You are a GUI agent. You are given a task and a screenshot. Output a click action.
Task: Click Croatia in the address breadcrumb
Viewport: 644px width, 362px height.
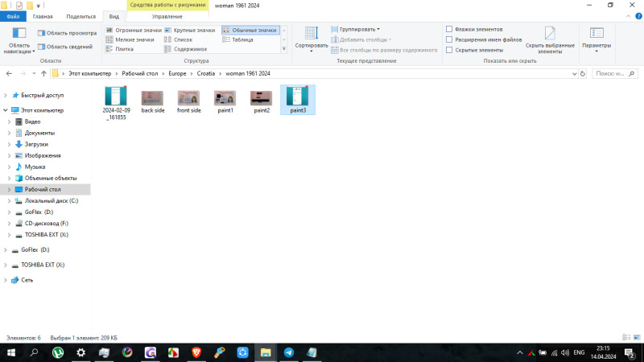coord(204,73)
